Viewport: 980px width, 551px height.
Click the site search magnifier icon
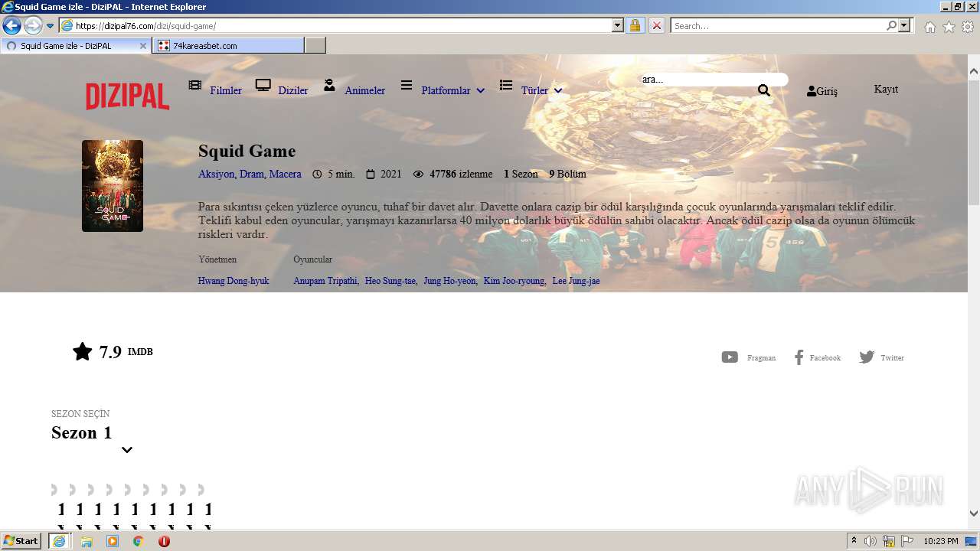pyautogui.click(x=763, y=90)
